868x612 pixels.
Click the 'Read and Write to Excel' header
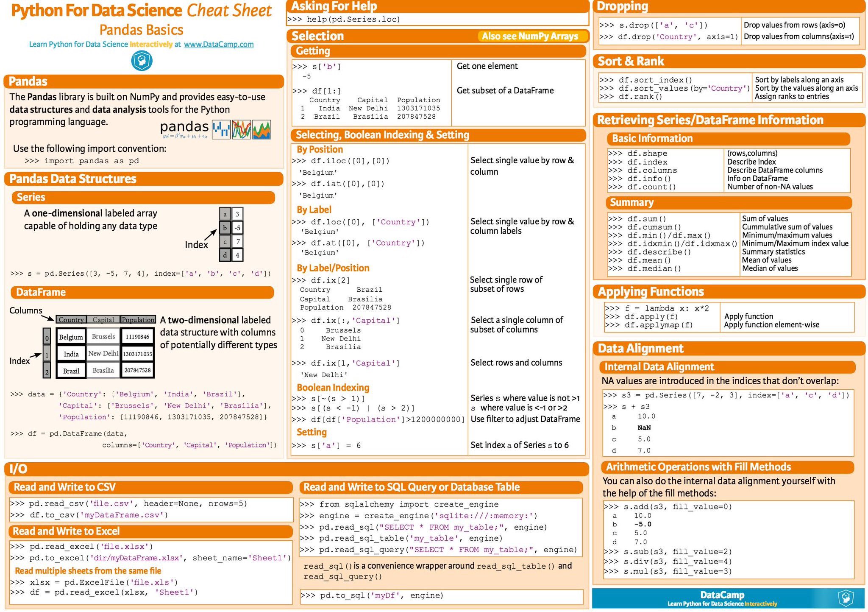point(66,531)
